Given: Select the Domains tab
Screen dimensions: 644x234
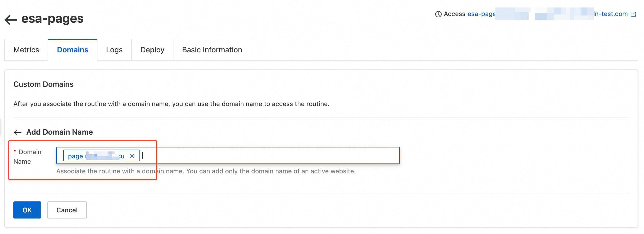Looking at the screenshot, I should [73, 50].
